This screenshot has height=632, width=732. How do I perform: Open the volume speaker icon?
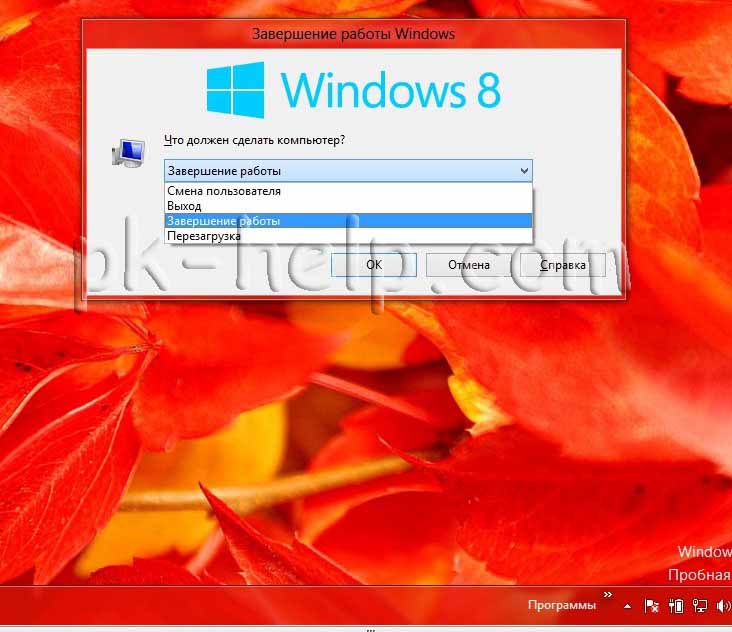tap(723, 606)
